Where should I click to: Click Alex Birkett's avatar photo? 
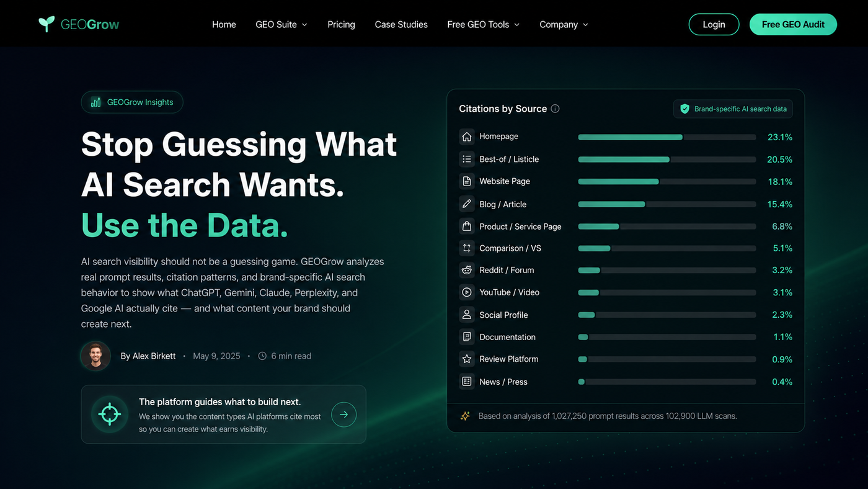(95, 356)
